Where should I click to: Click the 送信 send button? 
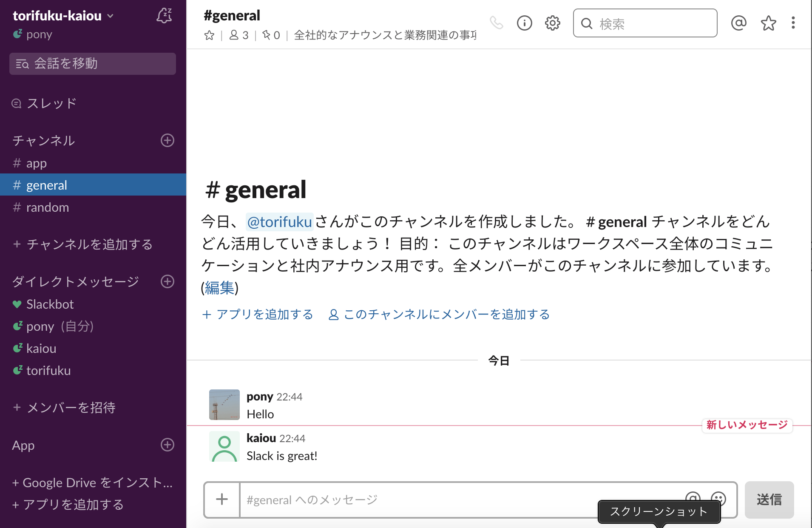[769, 500]
